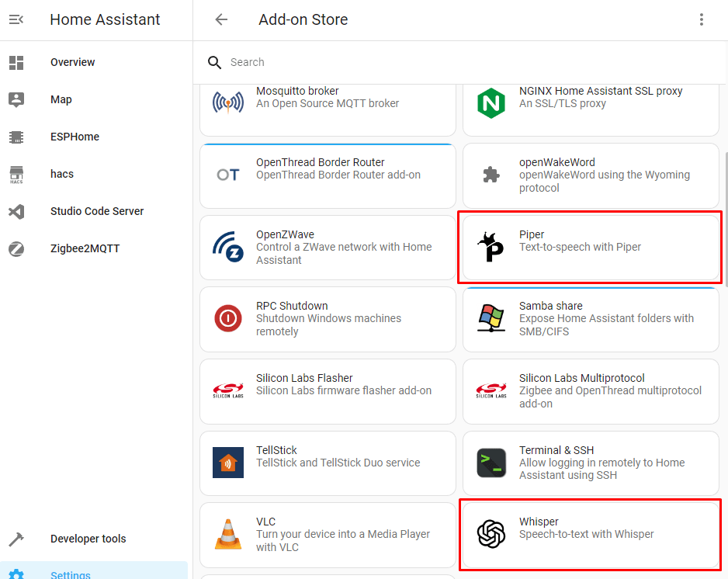Open the RPC Shutdown add-on title
Image resolution: width=728 pixels, height=579 pixels.
[x=292, y=306]
